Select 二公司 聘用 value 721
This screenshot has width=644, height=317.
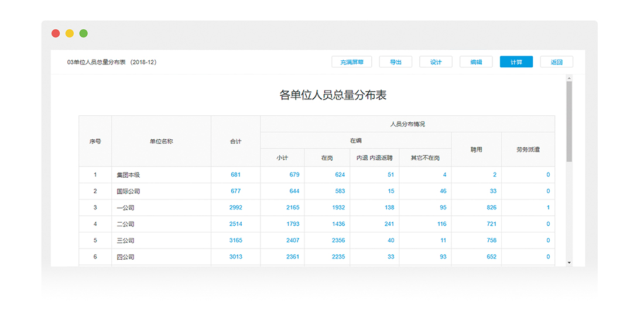[492, 224]
